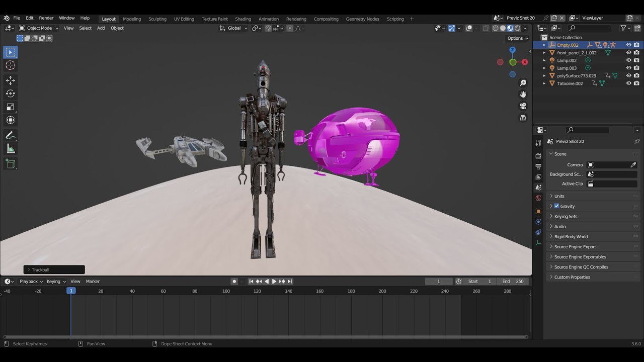Open the viewport Options dropdown

pos(518,38)
